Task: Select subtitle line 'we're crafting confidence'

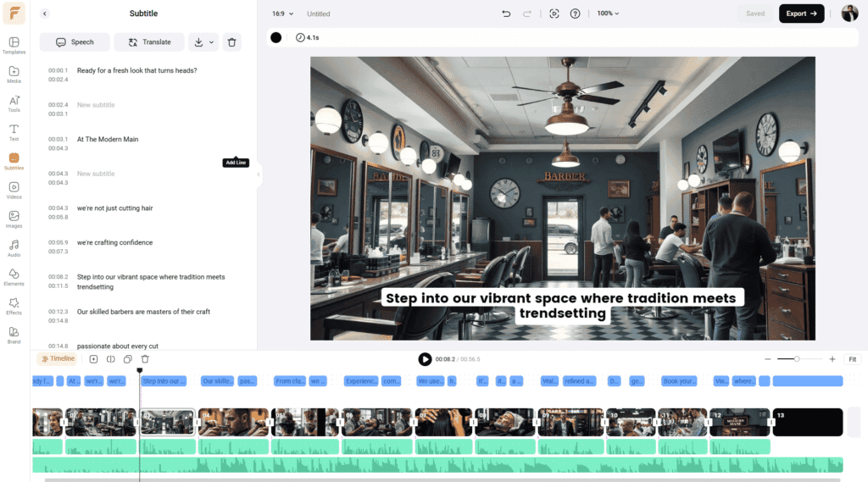Action: click(114, 242)
